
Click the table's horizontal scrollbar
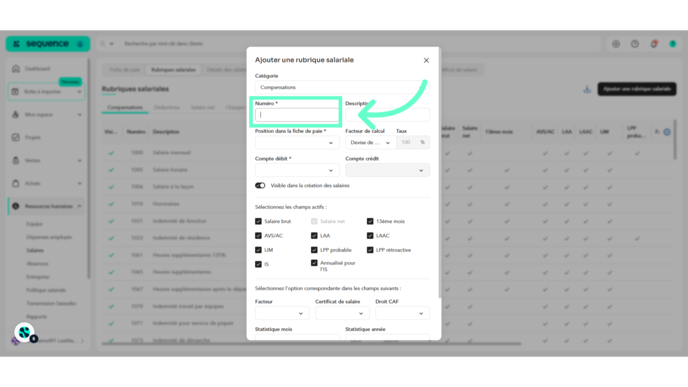pos(312,344)
